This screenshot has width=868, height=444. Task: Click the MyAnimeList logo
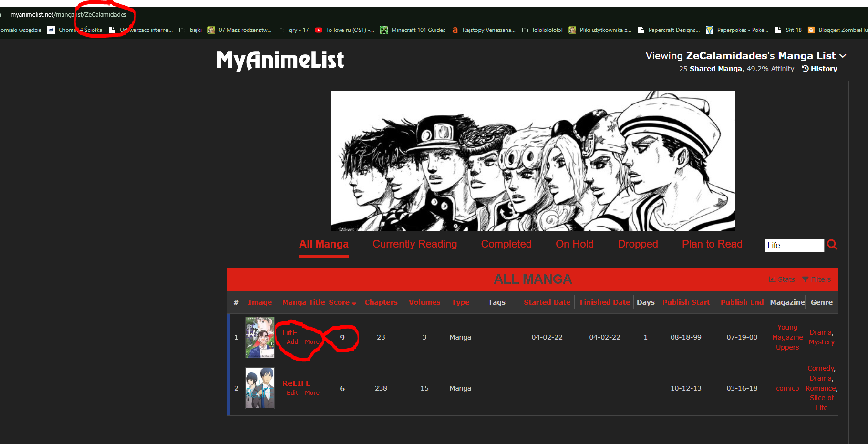tap(280, 61)
